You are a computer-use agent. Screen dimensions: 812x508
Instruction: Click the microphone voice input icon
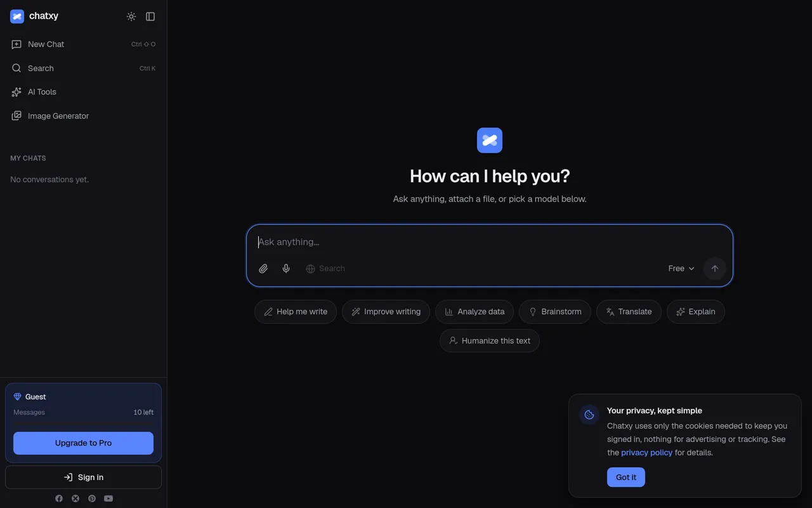286,269
